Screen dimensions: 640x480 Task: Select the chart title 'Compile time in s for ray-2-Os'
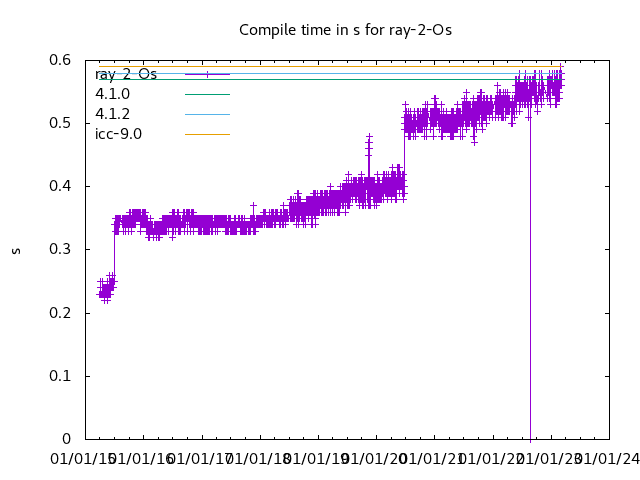click(x=345, y=30)
